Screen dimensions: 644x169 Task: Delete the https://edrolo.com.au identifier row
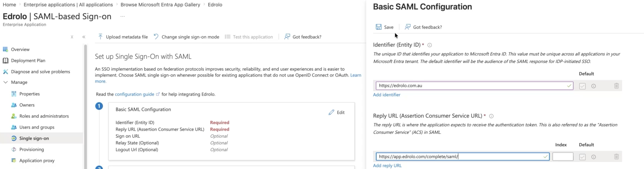616,86
